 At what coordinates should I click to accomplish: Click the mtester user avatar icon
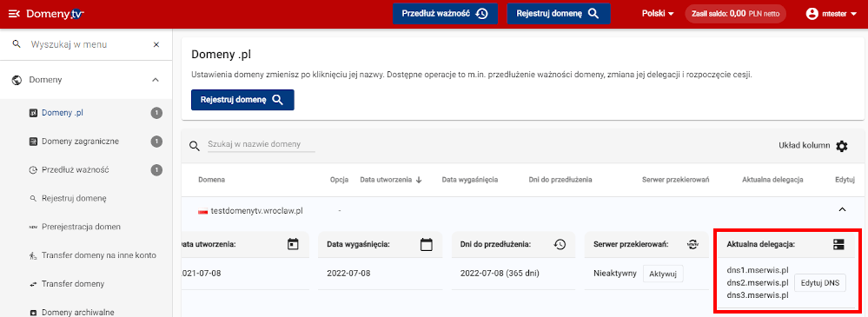[812, 14]
